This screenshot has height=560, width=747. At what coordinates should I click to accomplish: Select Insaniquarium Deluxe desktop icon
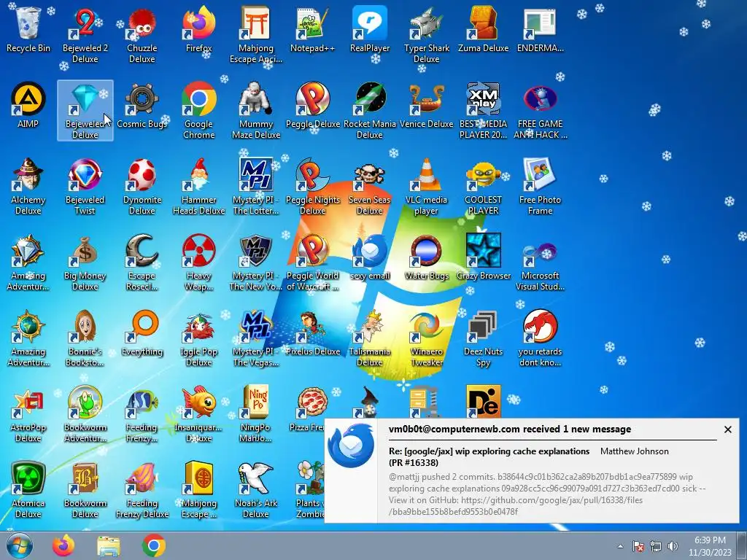click(198, 414)
